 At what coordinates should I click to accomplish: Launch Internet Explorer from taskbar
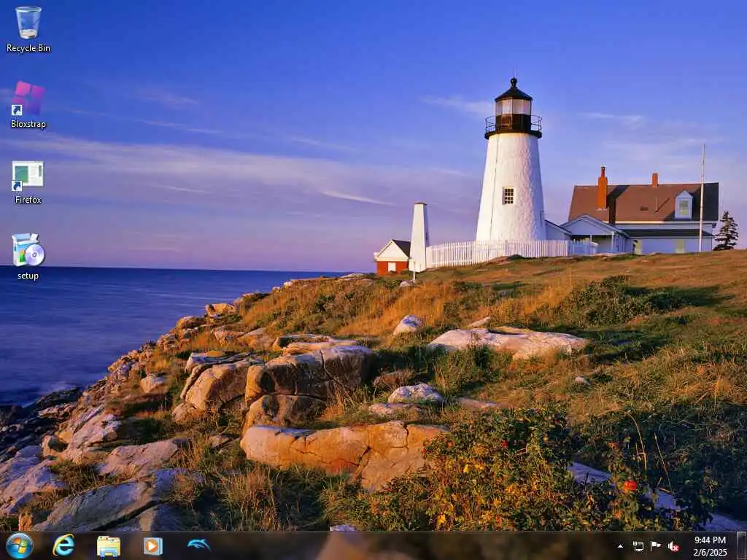(x=63, y=545)
